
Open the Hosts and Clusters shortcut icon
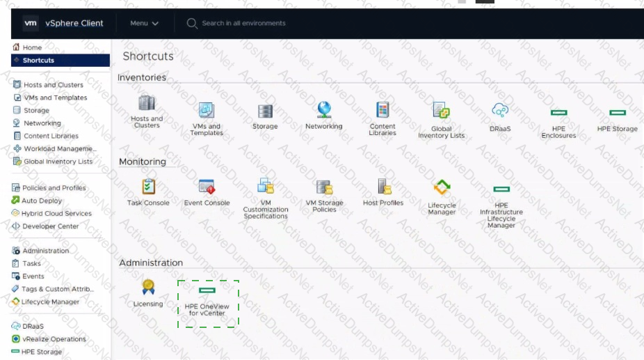pos(147,104)
